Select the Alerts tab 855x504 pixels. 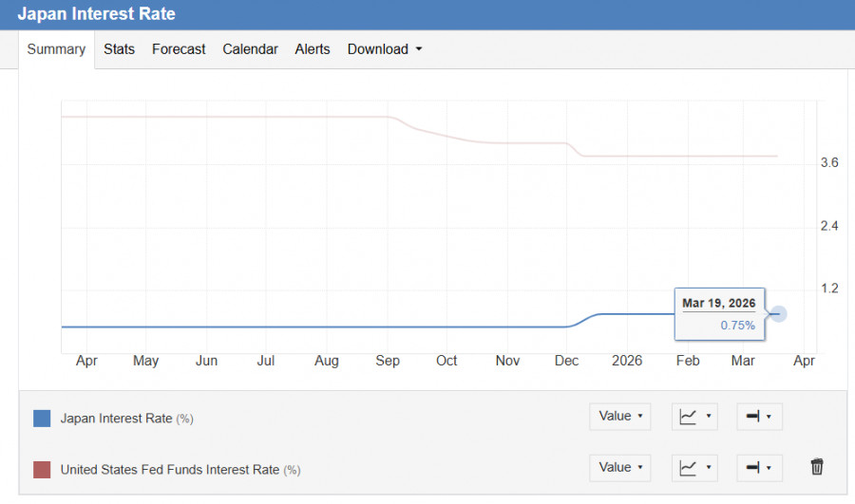[313, 49]
